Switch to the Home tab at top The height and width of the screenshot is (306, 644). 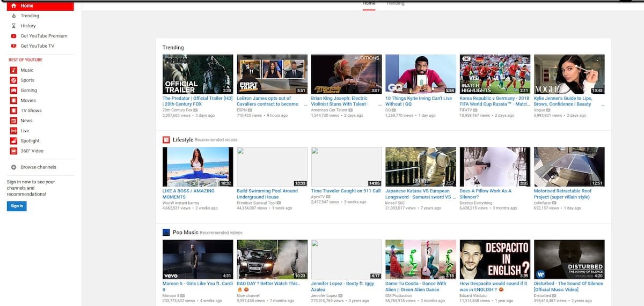(x=369, y=4)
